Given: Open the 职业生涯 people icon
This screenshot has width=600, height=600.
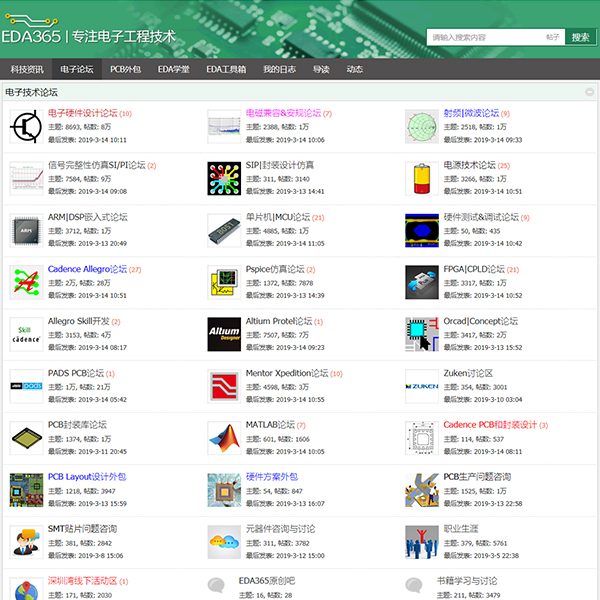Looking at the screenshot, I should tap(422, 542).
